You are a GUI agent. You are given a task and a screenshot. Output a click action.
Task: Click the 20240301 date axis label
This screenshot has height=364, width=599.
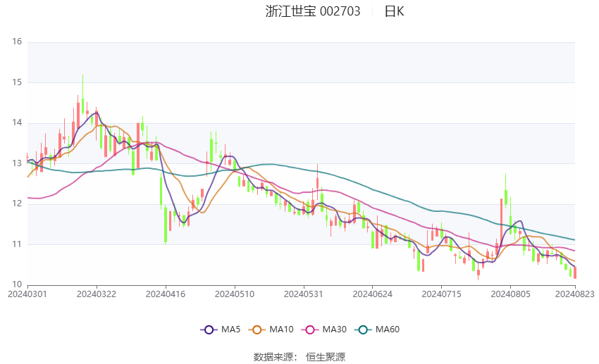pos(27,294)
